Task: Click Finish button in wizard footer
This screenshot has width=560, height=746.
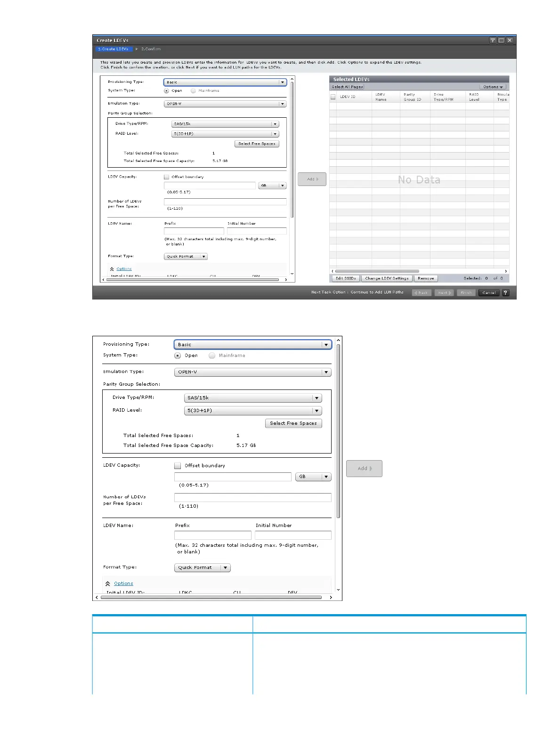Action: (466, 292)
